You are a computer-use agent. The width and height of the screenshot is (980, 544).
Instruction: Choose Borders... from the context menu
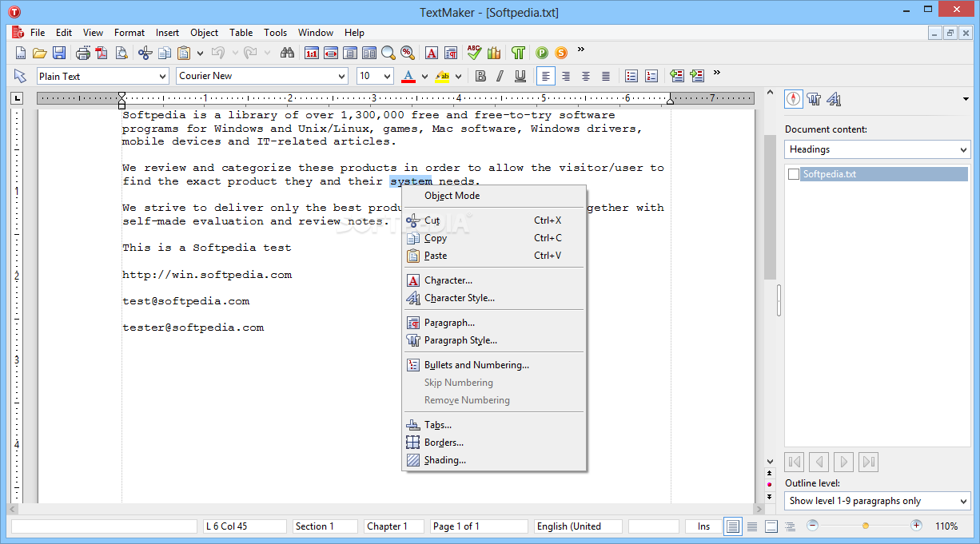(x=493, y=443)
